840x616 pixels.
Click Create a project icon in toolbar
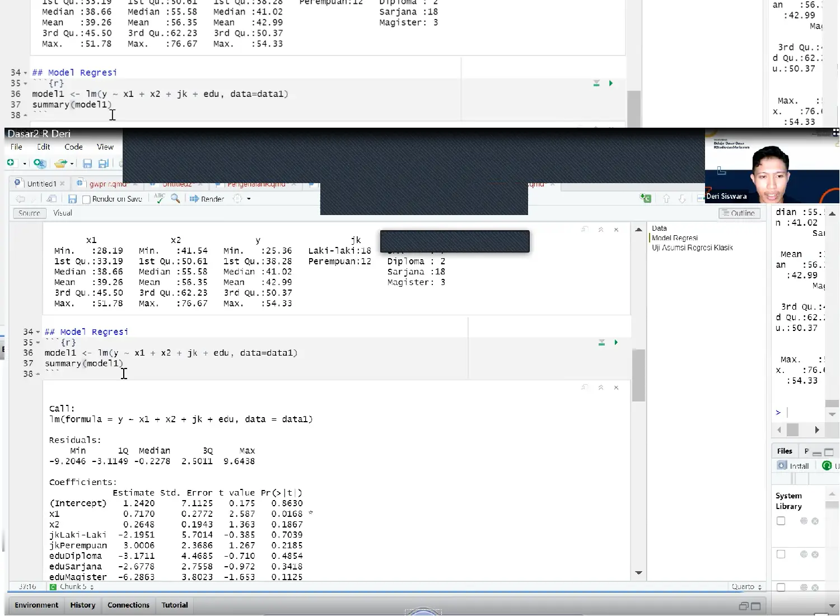(39, 164)
